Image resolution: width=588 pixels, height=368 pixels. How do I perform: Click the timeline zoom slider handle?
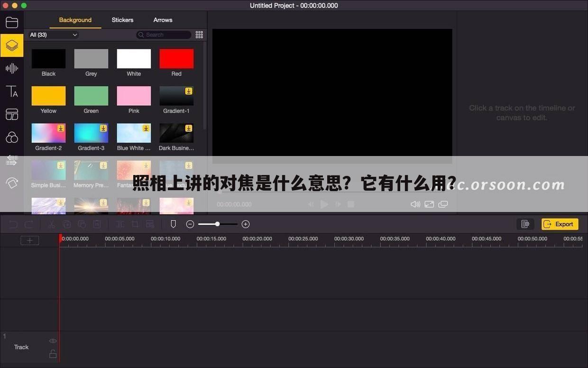click(x=217, y=224)
